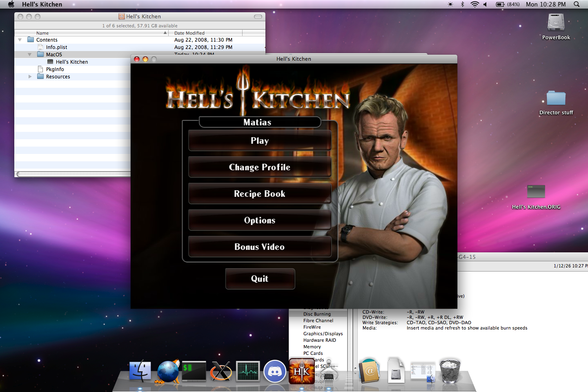588x392 pixels.
Task: Collapse the MacOS folder disclosure triangle
Action: pyautogui.click(x=29, y=55)
